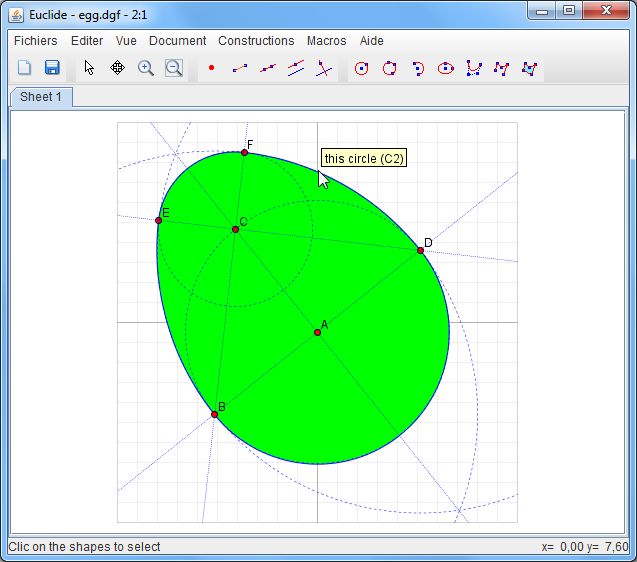Select the intersecting lines tool
Image resolution: width=637 pixels, height=562 pixels.
(x=323, y=68)
